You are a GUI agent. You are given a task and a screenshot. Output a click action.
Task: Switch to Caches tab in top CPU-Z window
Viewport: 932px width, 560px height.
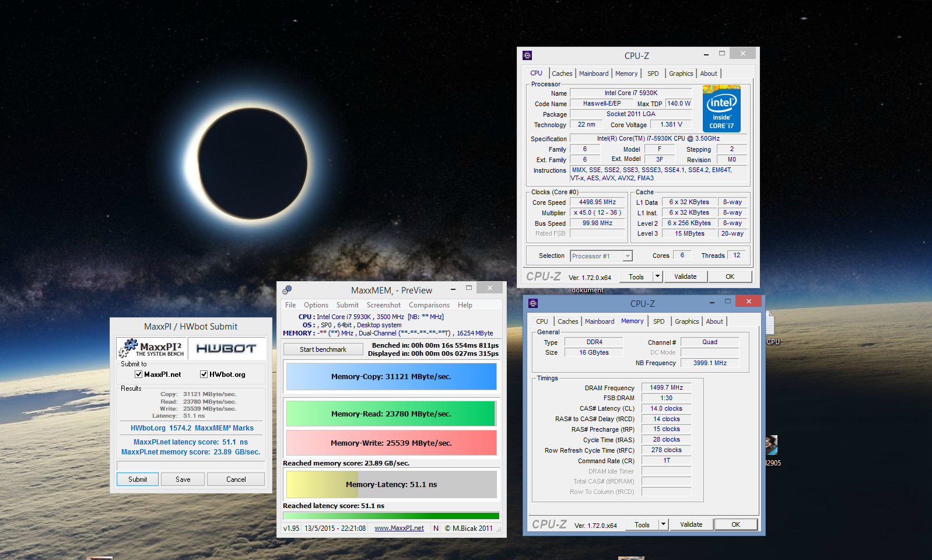[x=562, y=73]
